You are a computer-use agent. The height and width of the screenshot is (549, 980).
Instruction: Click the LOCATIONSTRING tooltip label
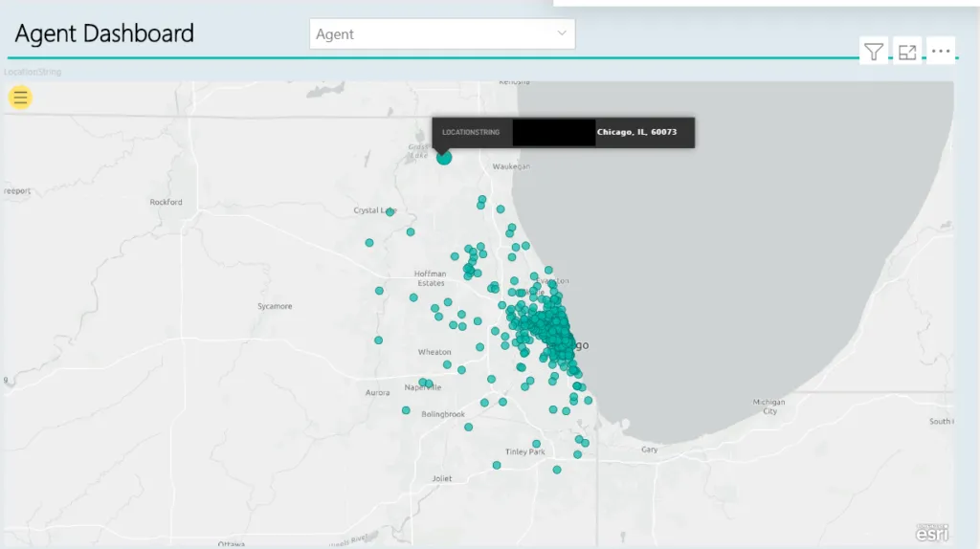click(471, 132)
